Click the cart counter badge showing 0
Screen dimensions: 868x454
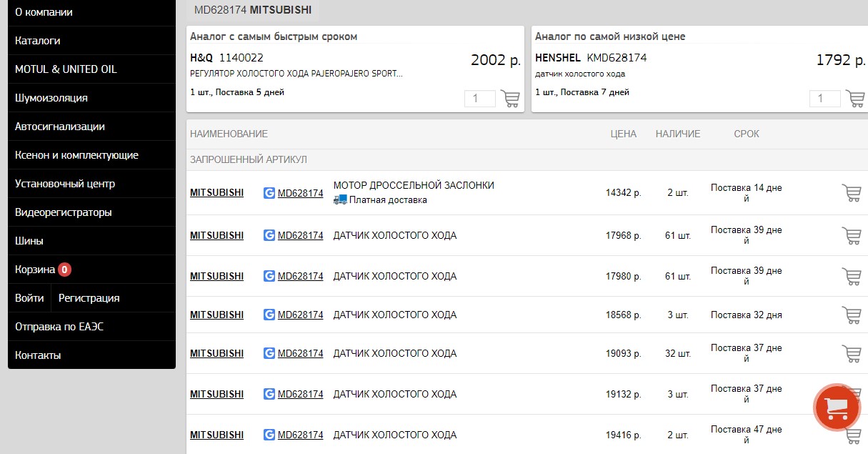pos(64,270)
